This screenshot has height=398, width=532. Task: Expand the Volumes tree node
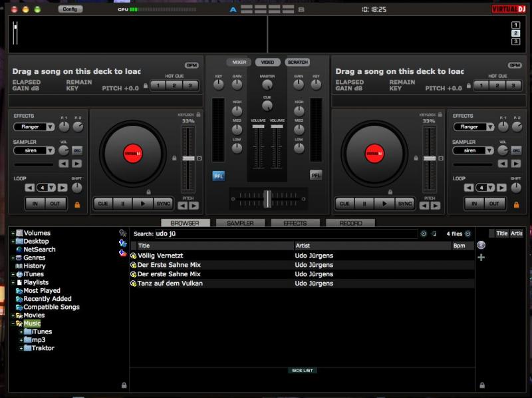tap(13, 234)
